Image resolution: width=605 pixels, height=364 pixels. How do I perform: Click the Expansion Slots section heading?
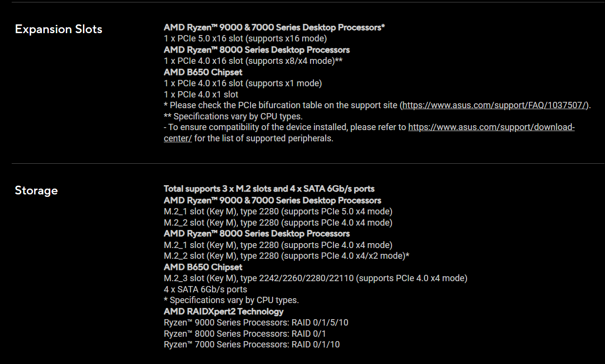59,29
